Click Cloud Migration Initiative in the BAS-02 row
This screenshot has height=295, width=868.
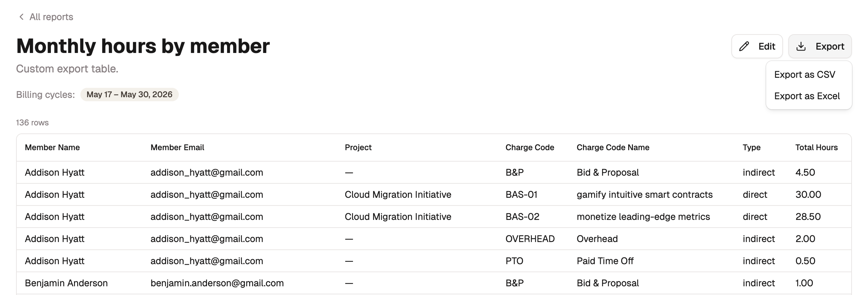coord(398,217)
